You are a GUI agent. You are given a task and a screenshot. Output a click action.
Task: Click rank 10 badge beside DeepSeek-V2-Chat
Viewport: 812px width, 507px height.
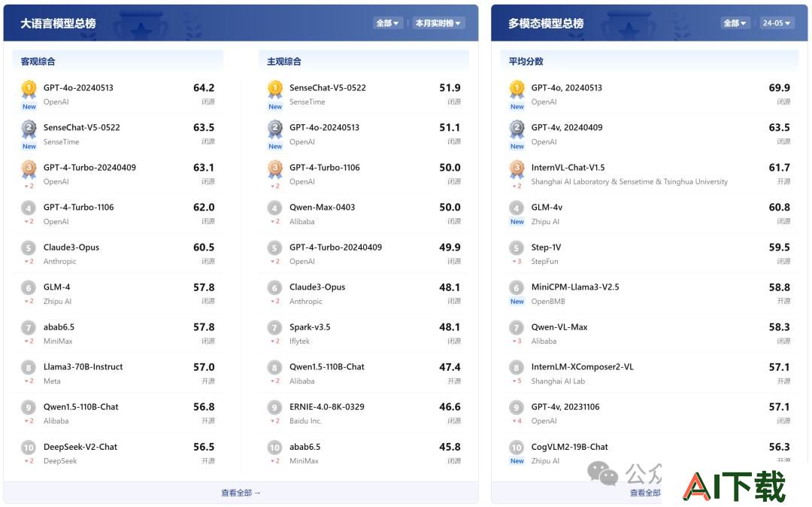pos(29,448)
